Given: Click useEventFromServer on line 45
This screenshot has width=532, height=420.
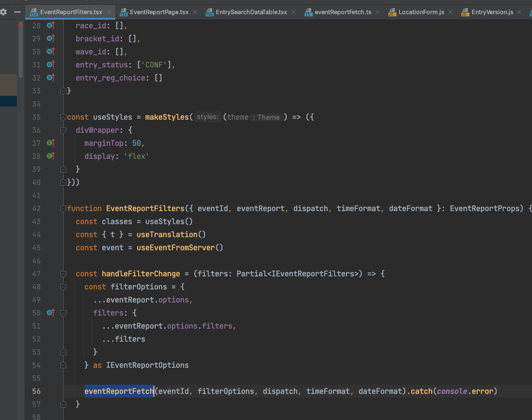Looking at the screenshot, I should (x=176, y=248).
